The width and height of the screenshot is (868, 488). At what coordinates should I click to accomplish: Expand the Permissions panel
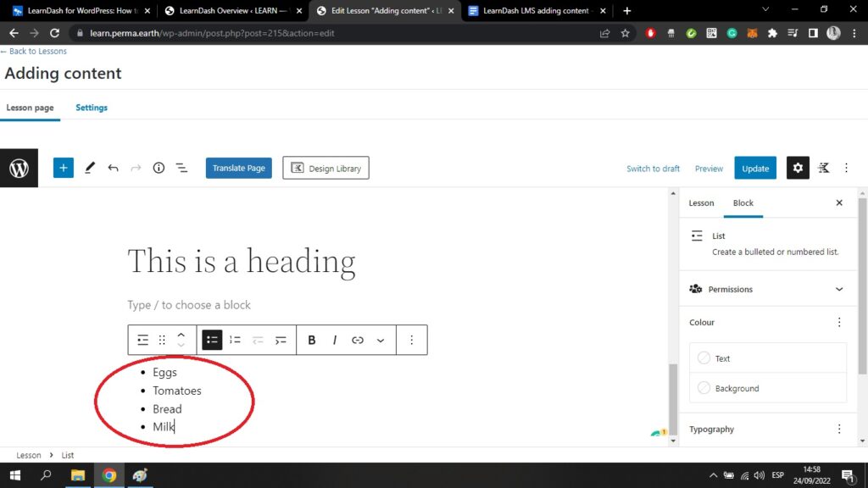coord(839,289)
